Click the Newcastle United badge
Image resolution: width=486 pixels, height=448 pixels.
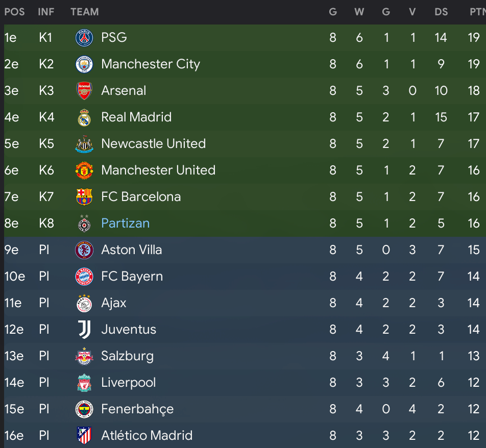[84, 144]
